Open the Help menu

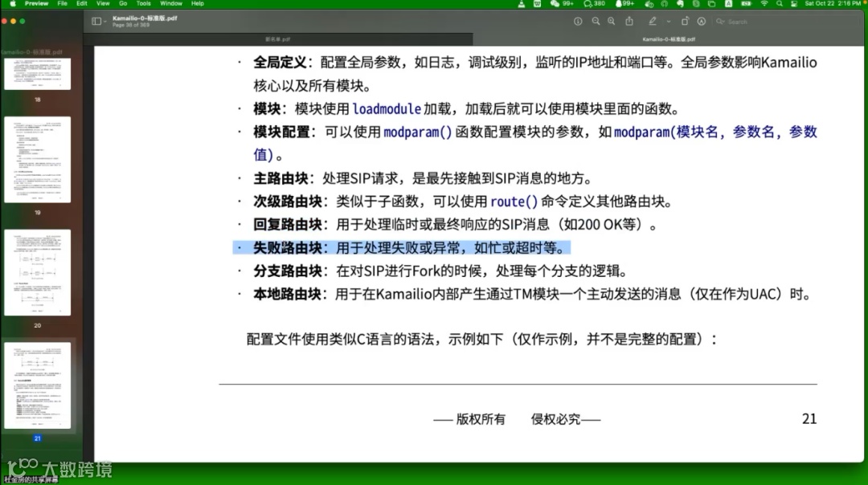198,4
